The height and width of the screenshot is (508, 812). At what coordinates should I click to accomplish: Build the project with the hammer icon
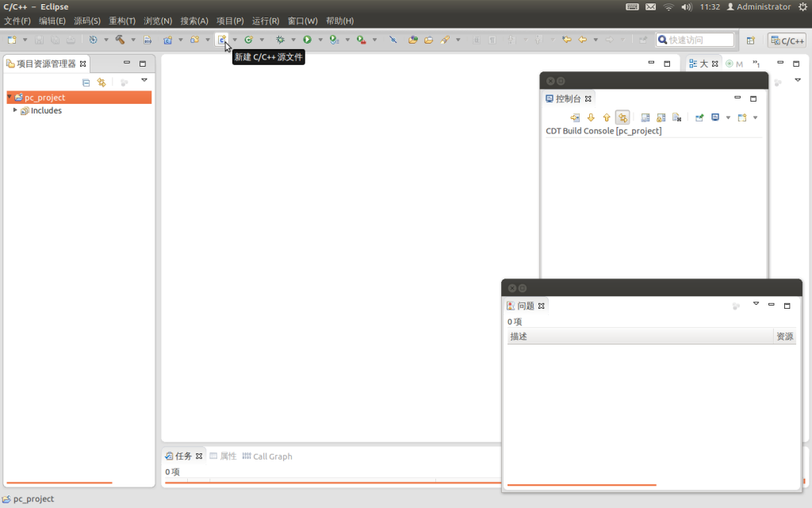[x=119, y=39]
